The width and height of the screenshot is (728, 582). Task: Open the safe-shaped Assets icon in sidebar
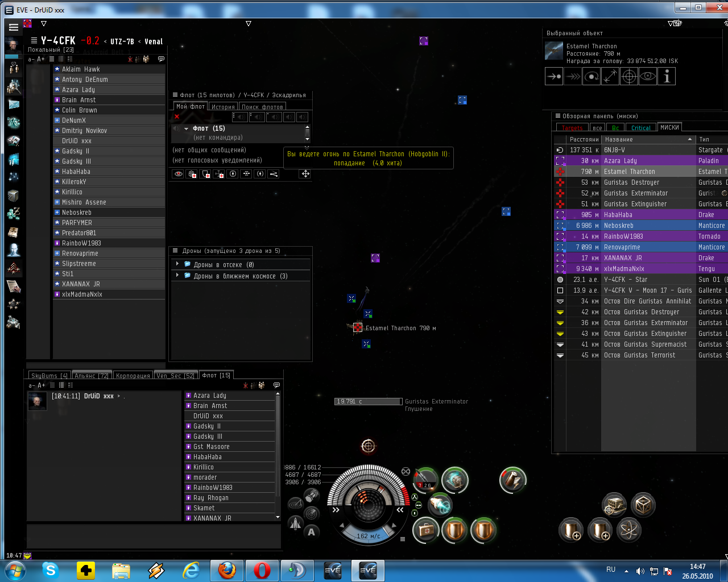coord(14,196)
